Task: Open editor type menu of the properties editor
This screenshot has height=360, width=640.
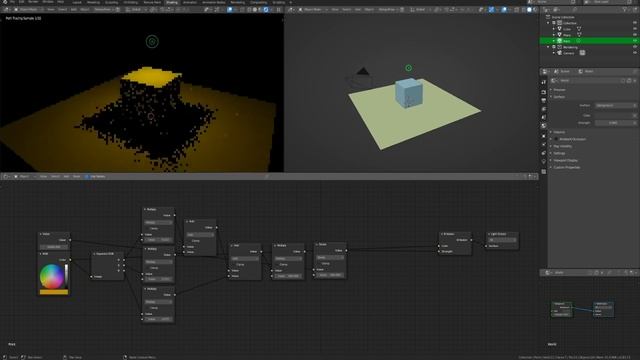Action: [545, 71]
